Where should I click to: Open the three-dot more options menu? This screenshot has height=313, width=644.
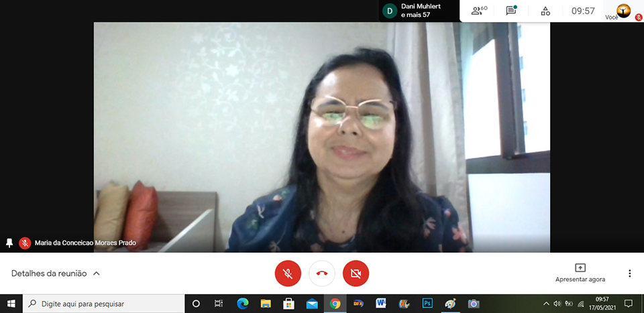(x=629, y=273)
